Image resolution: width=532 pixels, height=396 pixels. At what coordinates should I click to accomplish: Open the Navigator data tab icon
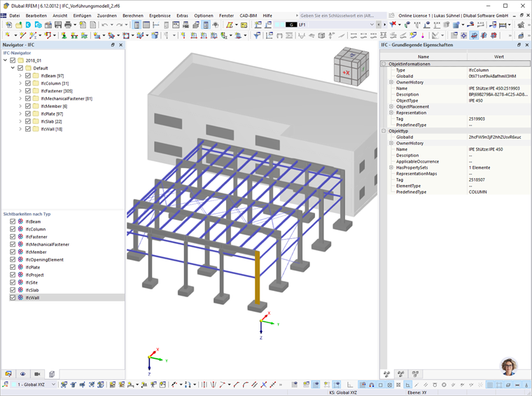tap(8, 374)
